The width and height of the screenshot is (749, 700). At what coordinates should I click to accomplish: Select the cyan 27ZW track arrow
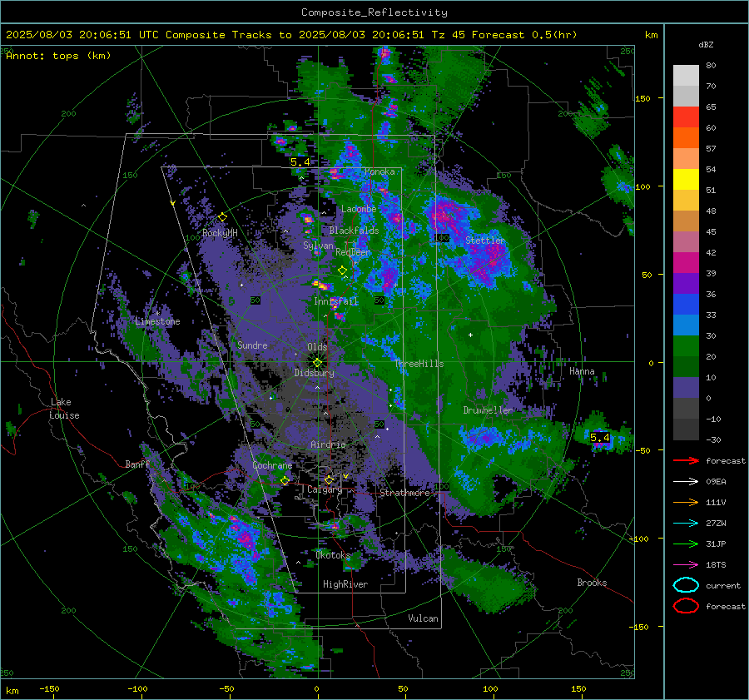point(686,524)
